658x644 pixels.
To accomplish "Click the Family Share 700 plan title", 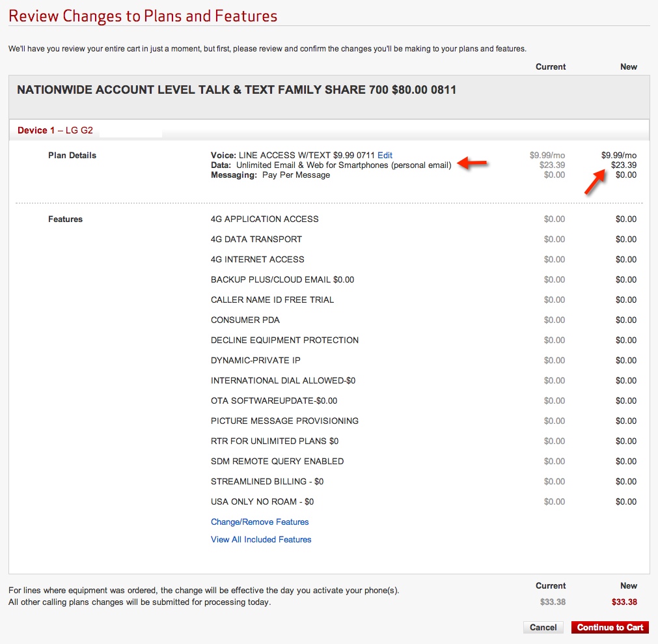I will [x=236, y=91].
